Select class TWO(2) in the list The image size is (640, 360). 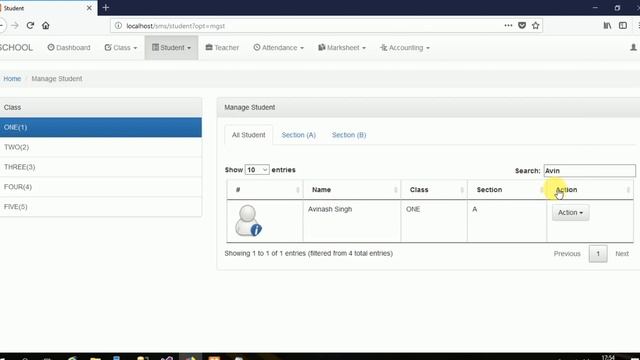pyautogui.click(x=100, y=147)
